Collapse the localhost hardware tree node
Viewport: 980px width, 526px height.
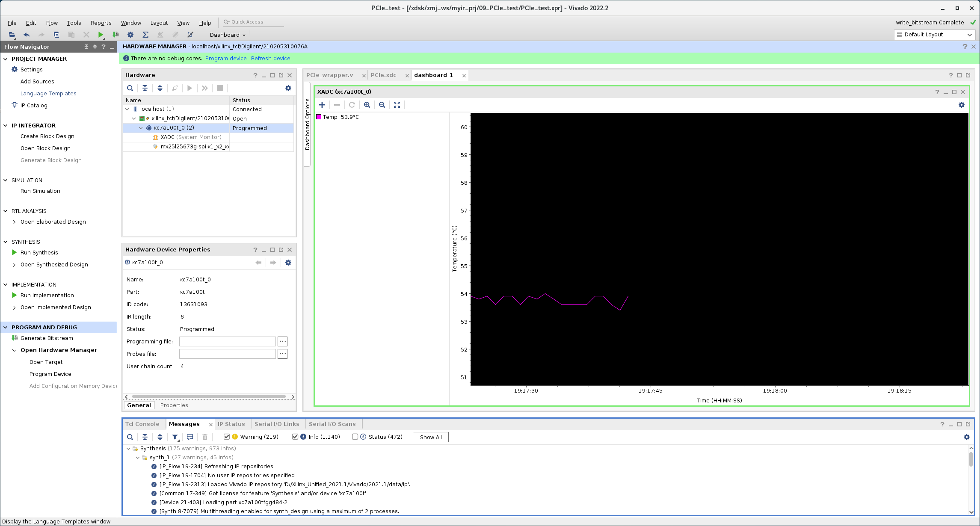tap(127, 109)
